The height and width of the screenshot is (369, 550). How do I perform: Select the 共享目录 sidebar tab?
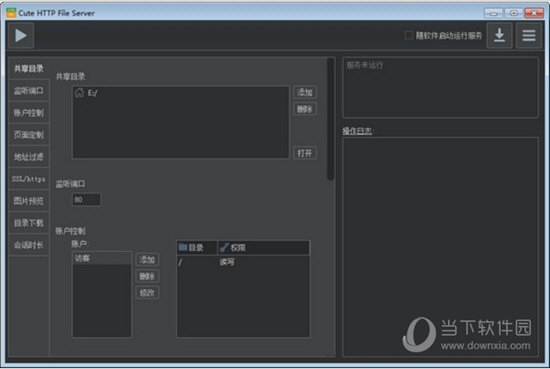(x=29, y=68)
